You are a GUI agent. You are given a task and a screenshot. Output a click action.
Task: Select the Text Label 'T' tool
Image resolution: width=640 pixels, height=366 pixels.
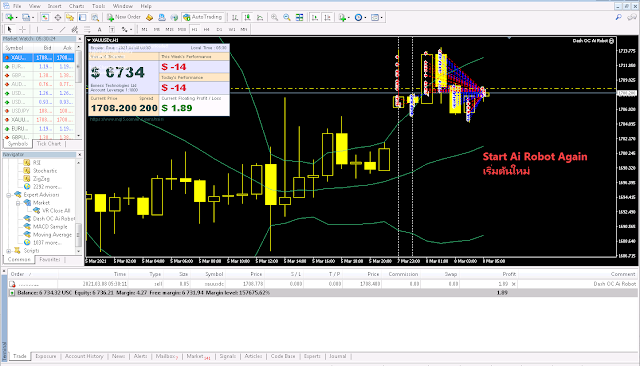point(112,29)
